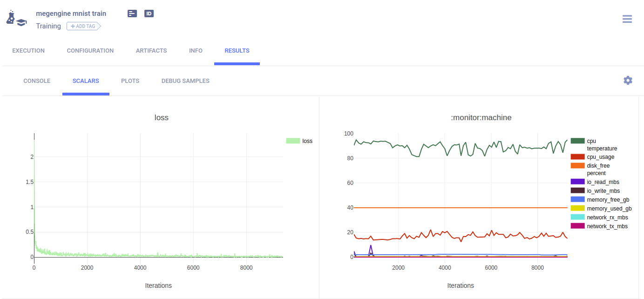This screenshot has width=644, height=299.
Task: Open the Console sub-tab
Action: (x=37, y=81)
